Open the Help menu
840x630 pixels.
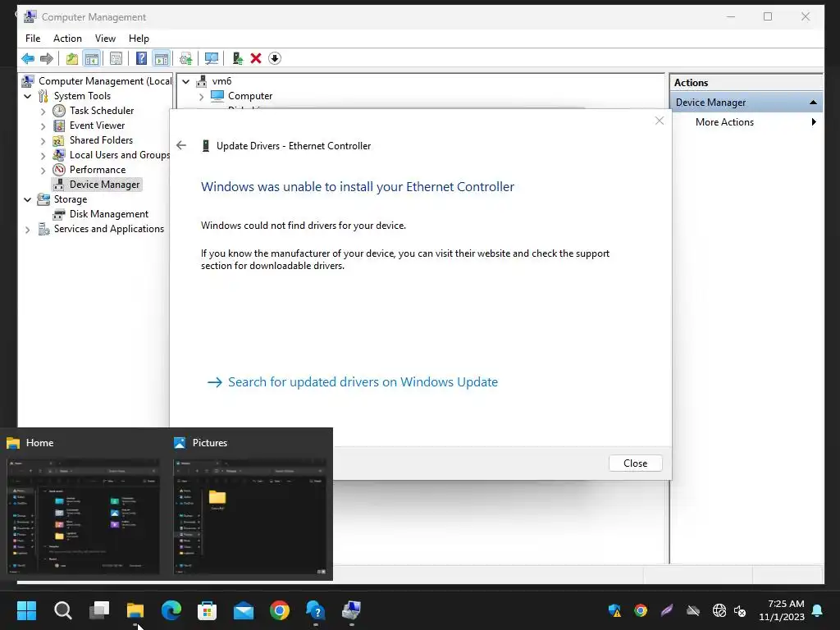coord(139,39)
